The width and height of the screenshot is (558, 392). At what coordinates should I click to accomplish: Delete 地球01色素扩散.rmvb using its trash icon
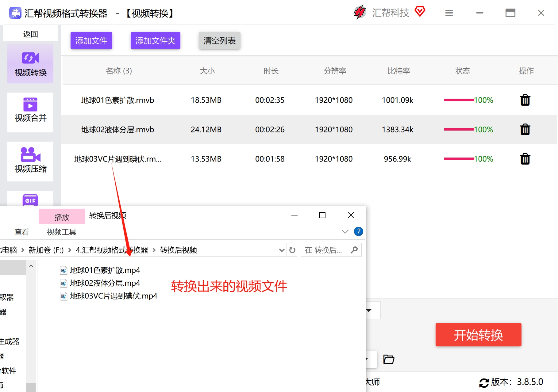pos(525,100)
